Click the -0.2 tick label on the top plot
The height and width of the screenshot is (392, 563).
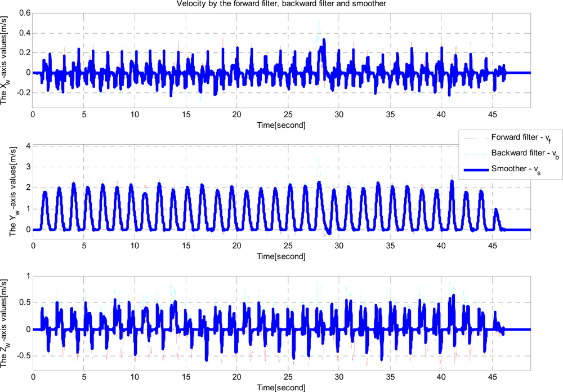pos(23,93)
